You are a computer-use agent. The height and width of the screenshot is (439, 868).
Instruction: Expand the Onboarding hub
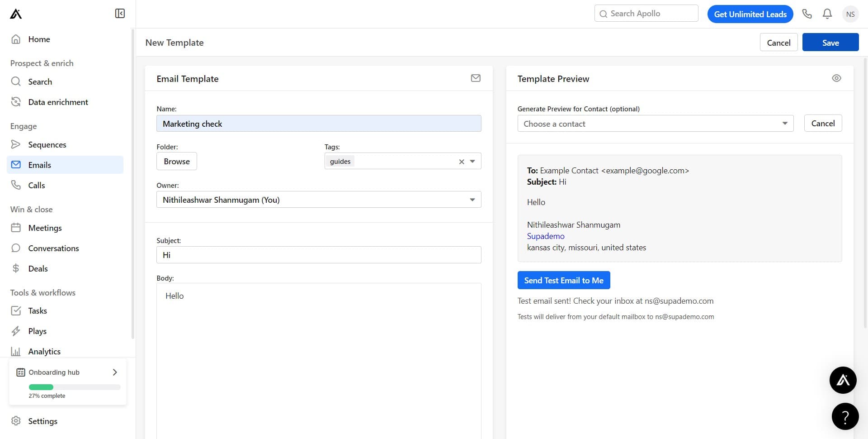(x=114, y=372)
